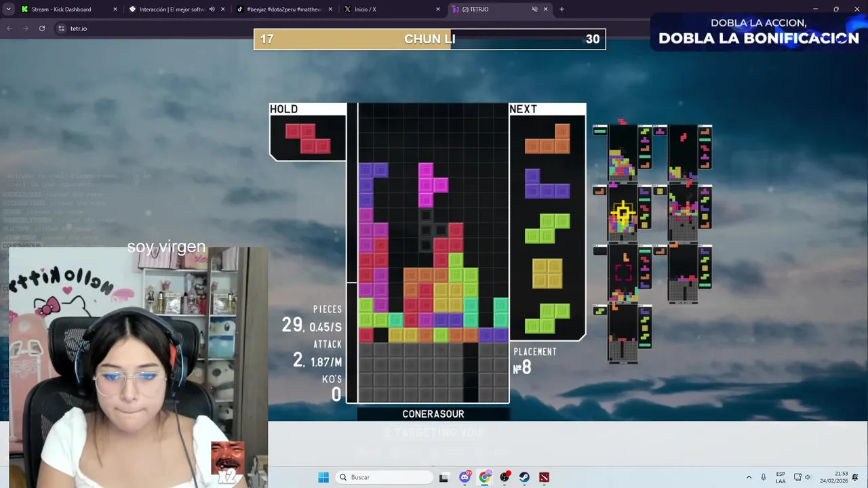
Task: Open a new browser tab
Action: [561, 9]
